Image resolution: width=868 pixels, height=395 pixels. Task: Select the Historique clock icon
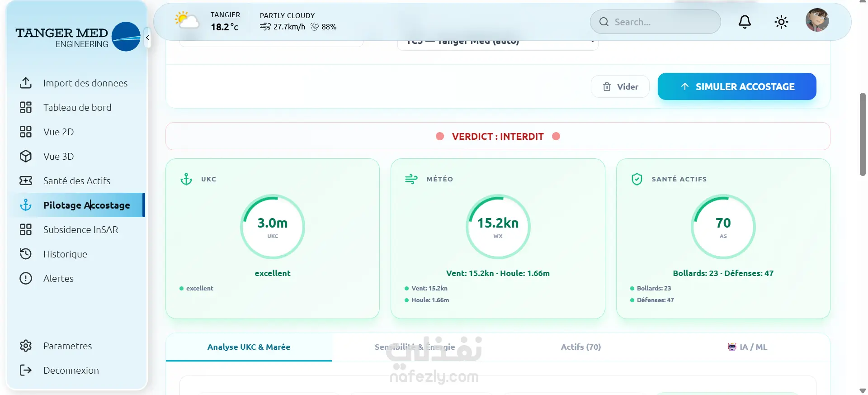click(x=26, y=254)
